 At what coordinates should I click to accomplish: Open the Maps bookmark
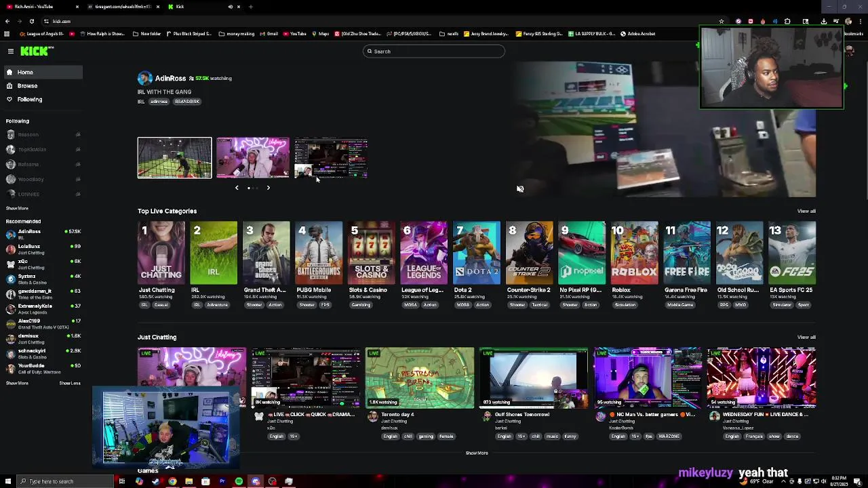coord(321,33)
